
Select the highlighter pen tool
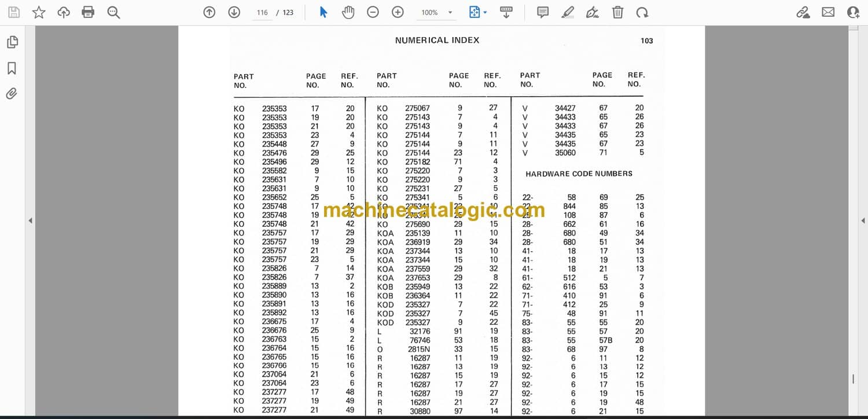pos(568,12)
